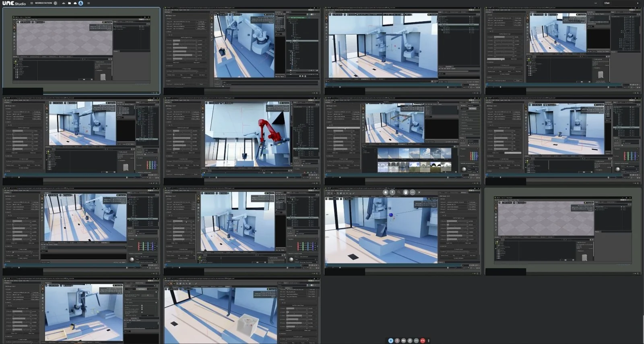Click the UME Studio logo

click(x=14, y=3)
